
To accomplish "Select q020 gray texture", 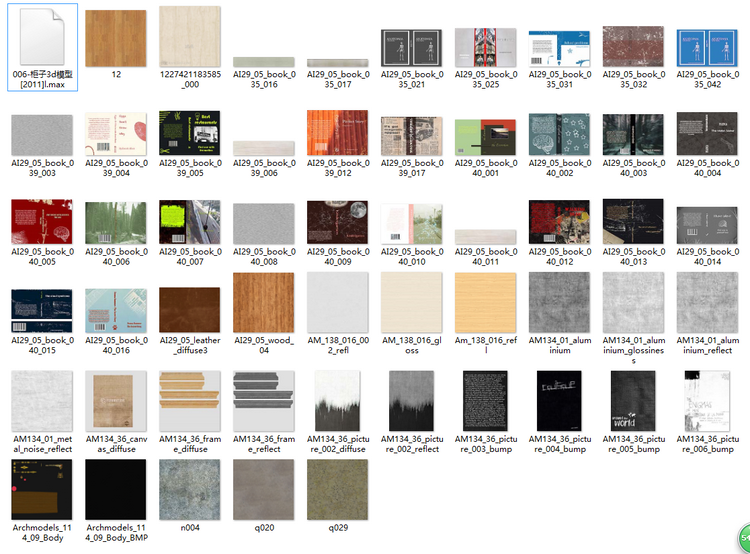I will click(x=264, y=489).
